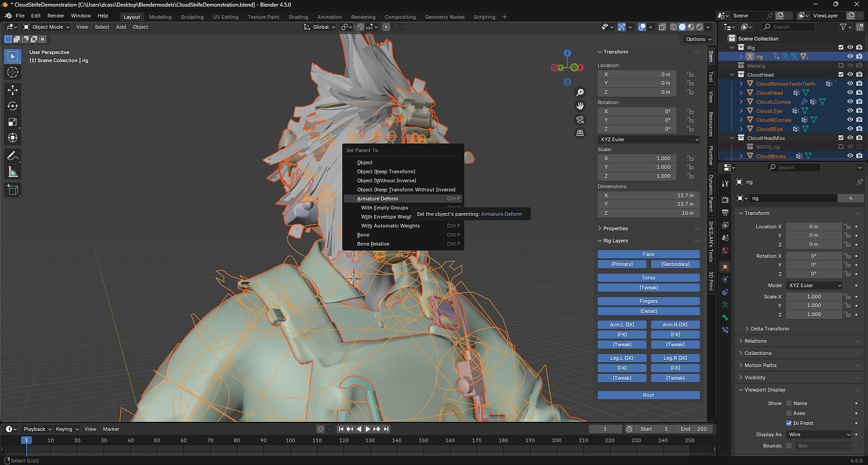Open the Render menu
The height and width of the screenshot is (465, 868).
55,16
